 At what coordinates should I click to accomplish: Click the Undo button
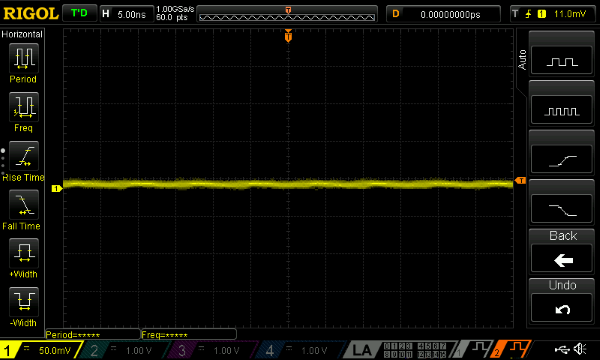pos(562,308)
